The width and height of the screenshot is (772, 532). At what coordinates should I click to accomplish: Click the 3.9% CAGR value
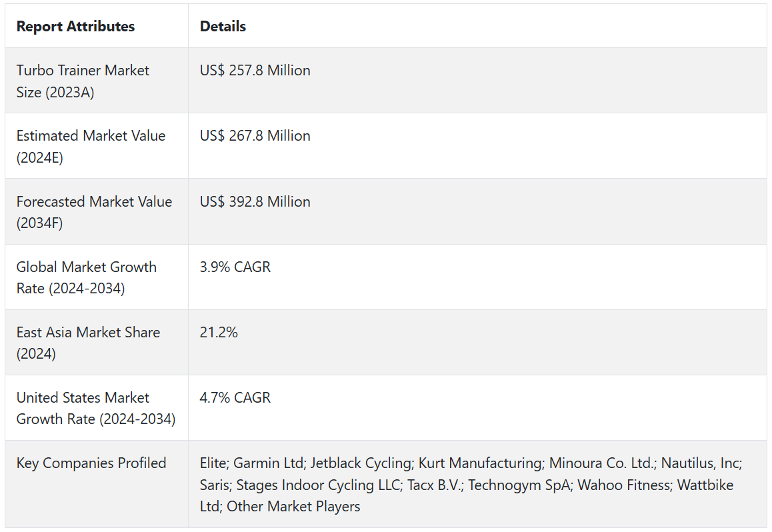235,267
